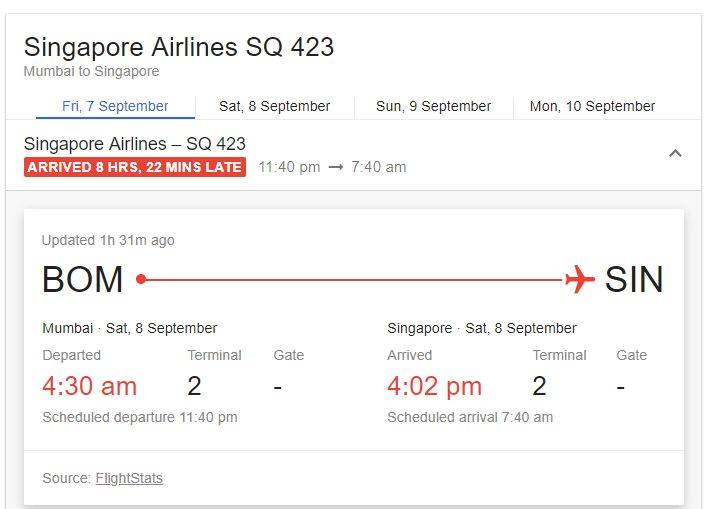Image resolution: width=708 pixels, height=509 pixels.
Task: Select the Fri, 7 September tab
Action: tap(115, 106)
